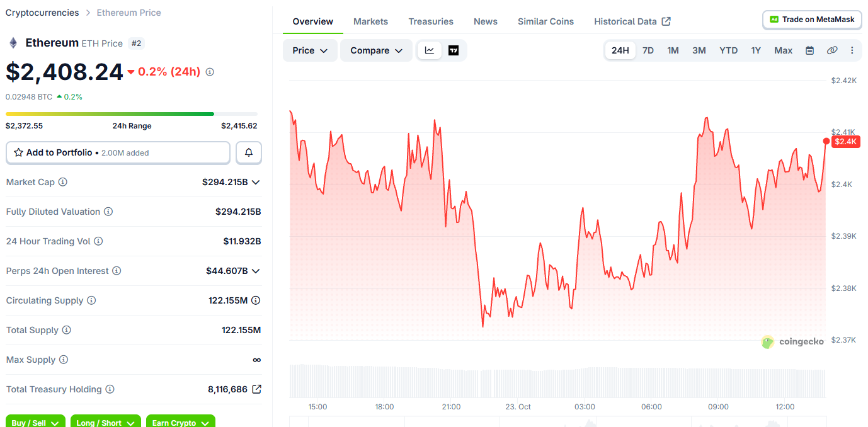Viewport: 868px width, 427px height.
Task: Expand Perps 24h Open Interest chevron
Action: [256, 271]
